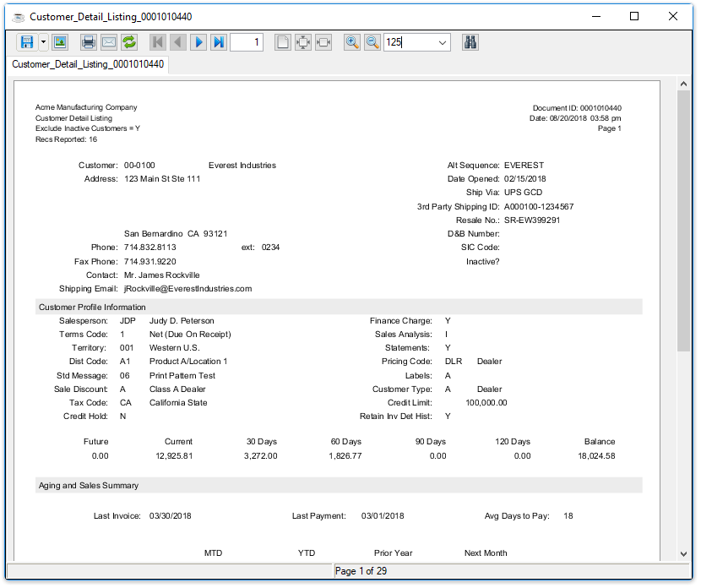Click the contact "Mr. James Rockville"
This screenshot has width=701, height=588.
click(x=162, y=275)
